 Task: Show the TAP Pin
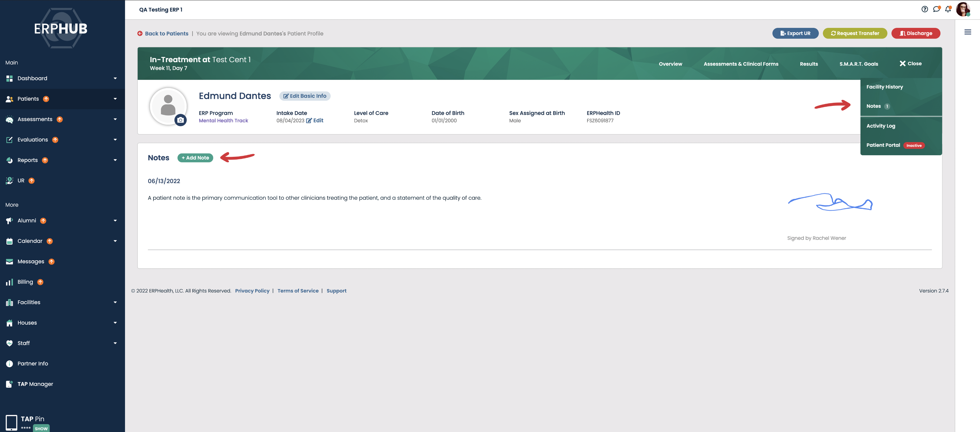pos(41,428)
